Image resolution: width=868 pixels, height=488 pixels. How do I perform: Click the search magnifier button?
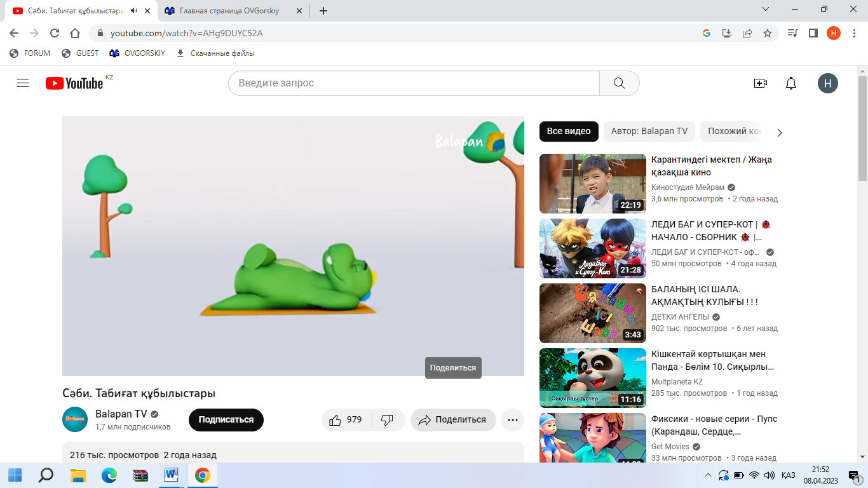(x=620, y=83)
